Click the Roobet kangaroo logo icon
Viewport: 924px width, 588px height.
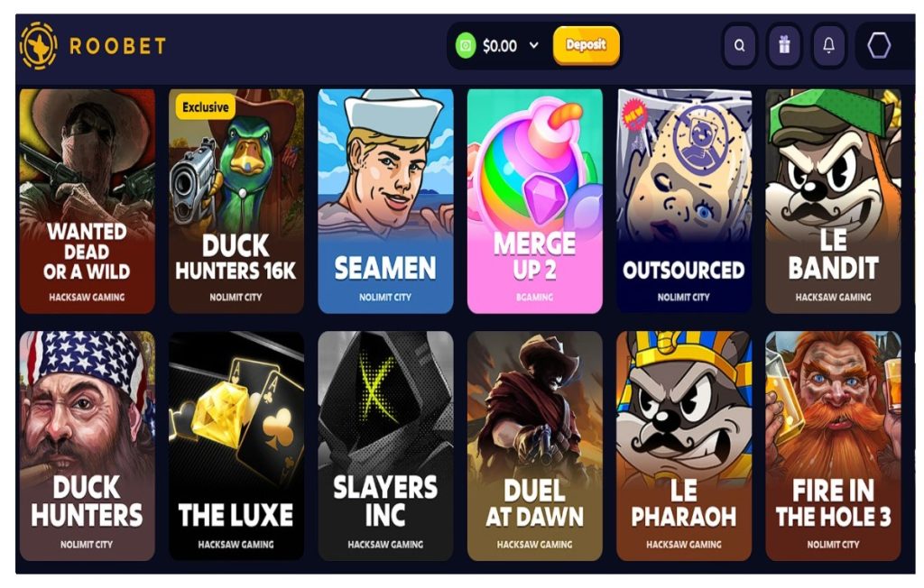click(38, 45)
